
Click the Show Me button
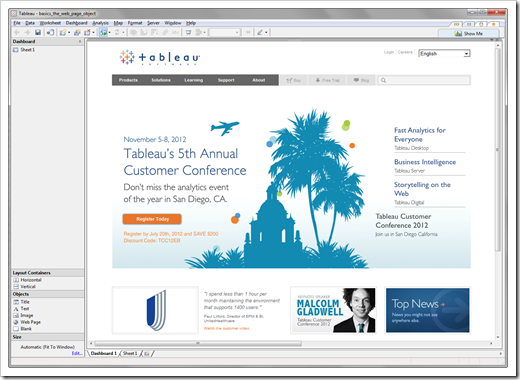click(x=469, y=33)
